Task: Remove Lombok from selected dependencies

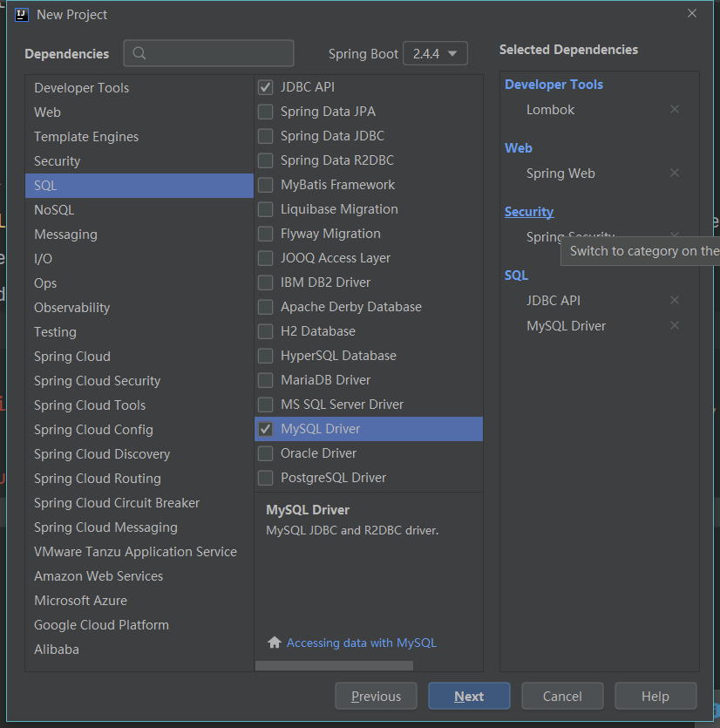Action: tap(675, 109)
